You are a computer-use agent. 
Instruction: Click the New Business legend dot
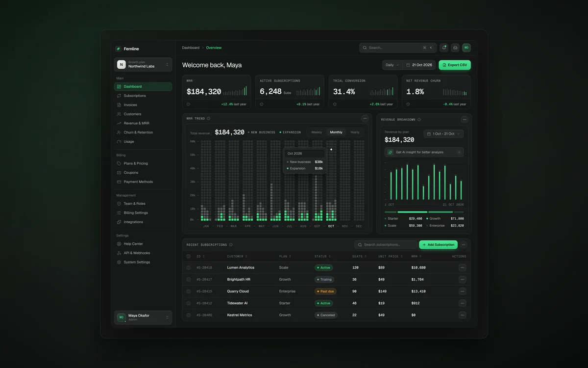coord(248,132)
